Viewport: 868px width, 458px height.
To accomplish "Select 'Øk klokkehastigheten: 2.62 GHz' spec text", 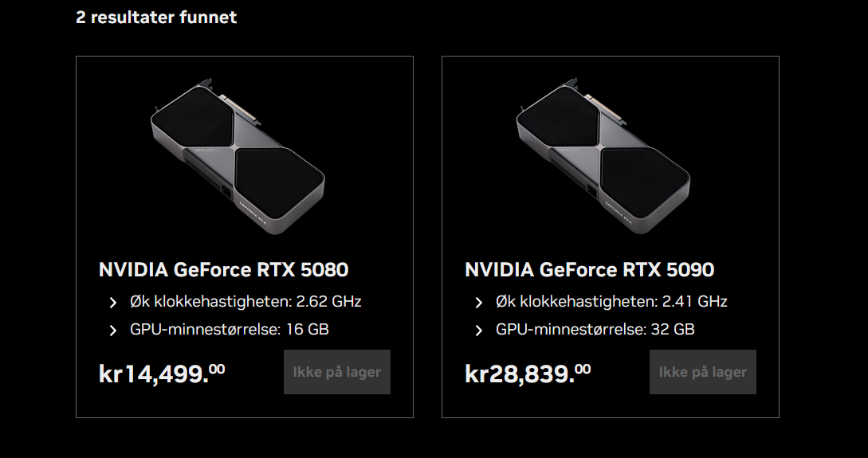I will (x=245, y=302).
